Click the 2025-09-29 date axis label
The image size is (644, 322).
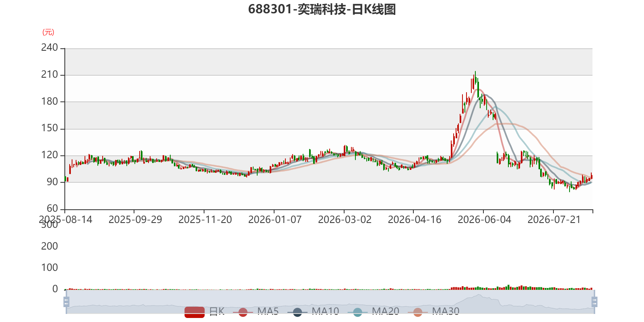135,220
